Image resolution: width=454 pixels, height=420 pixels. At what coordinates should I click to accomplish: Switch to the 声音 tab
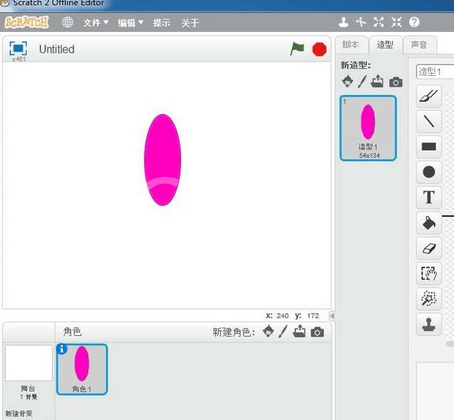tap(419, 45)
